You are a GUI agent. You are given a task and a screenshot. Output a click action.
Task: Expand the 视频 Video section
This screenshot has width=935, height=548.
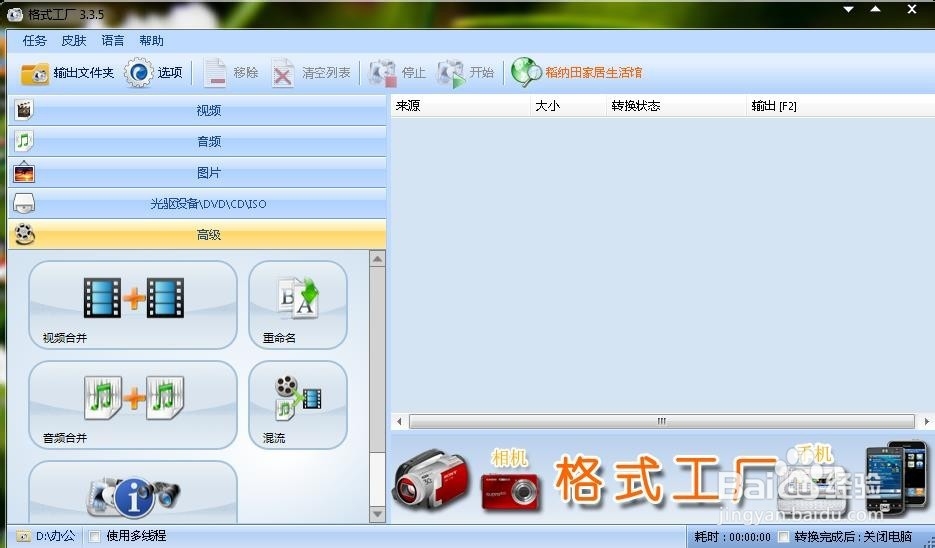[x=197, y=110]
